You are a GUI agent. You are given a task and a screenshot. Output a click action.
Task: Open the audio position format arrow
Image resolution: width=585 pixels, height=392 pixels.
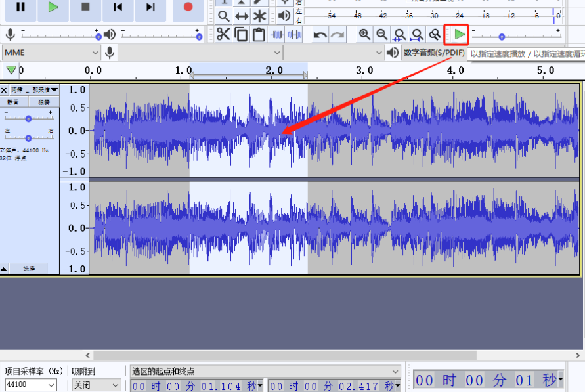click(x=560, y=380)
